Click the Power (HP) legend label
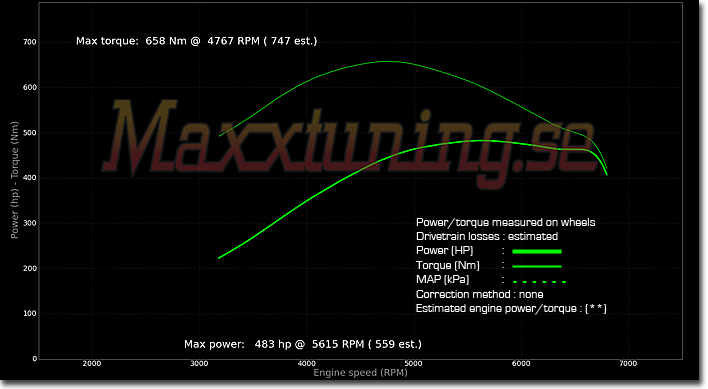 coord(444,250)
